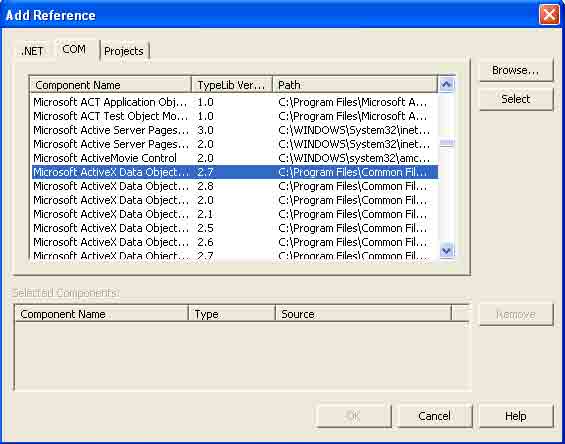This screenshot has width=565, height=444.
Task: Open Help for Add Reference
Action: 516,416
